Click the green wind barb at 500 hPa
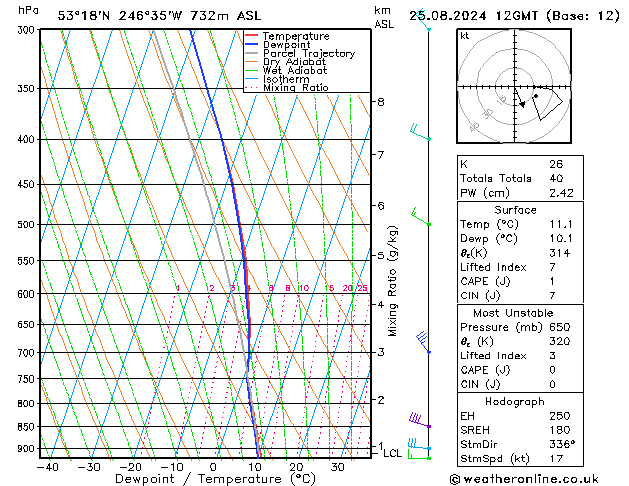Screen dimensions: 629x486 click(420, 217)
